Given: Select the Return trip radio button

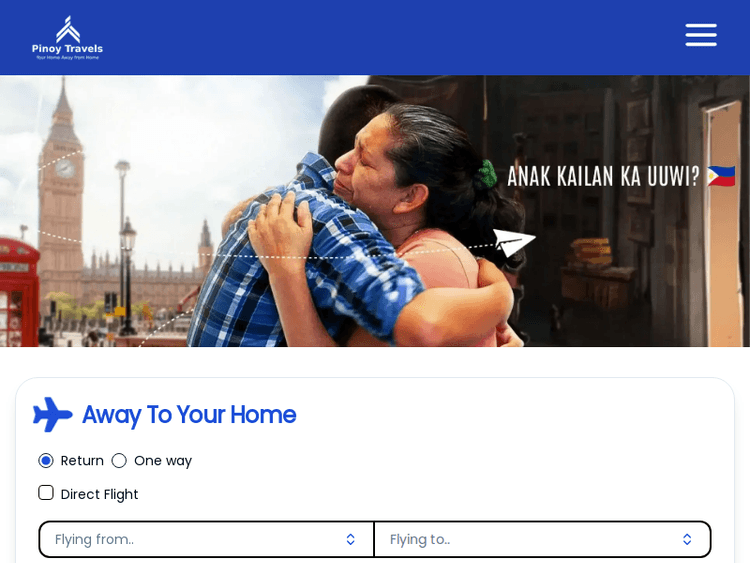Looking at the screenshot, I should [46, 461].
